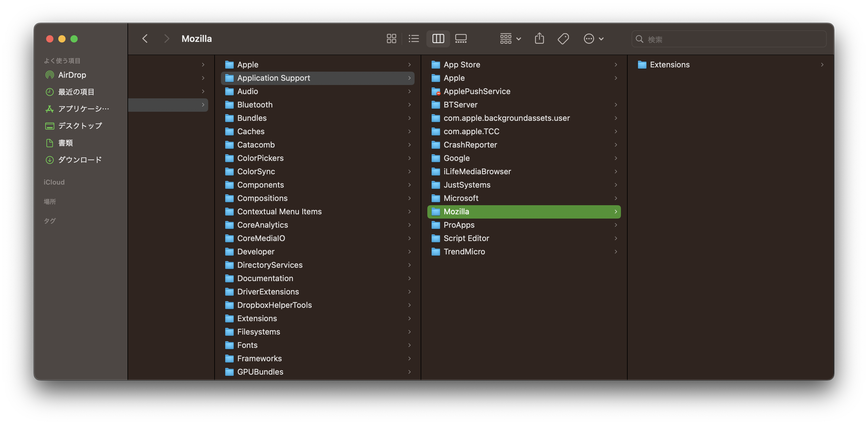Select the Application Support folder
Viewport: 868px width, 425px height.
[317, 78]
